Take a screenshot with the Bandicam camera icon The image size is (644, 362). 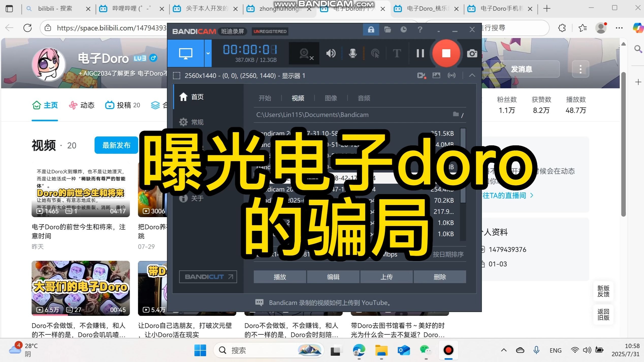point(472,54)
